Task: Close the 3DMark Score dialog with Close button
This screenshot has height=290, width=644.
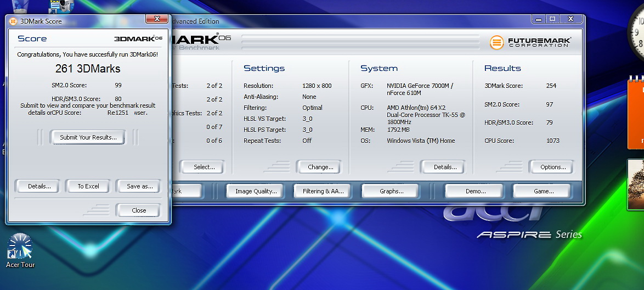Action: coord(139,210)
